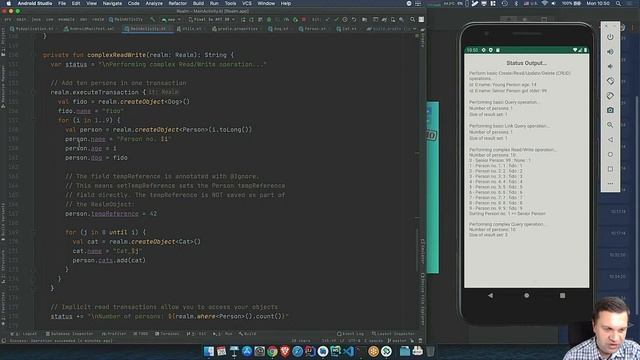
Task: Open the Tools menu
Action: pyautogui.click(x=230, y=3)
